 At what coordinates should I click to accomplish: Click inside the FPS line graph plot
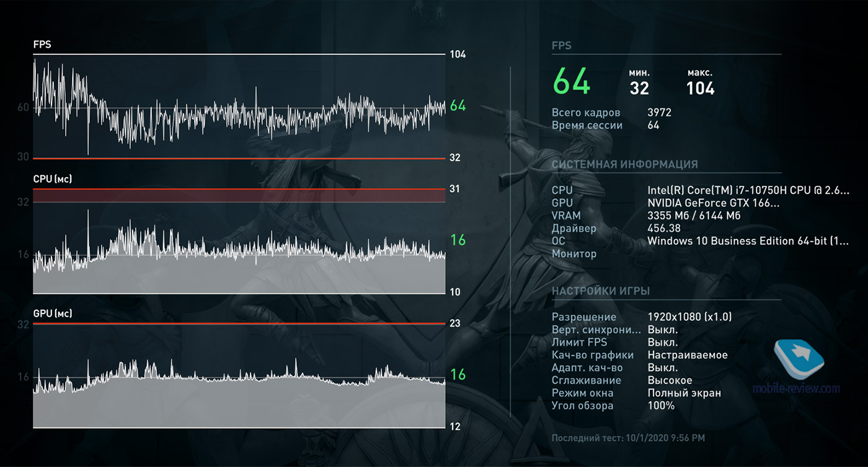pyautogui.click(x=239, y=107)
